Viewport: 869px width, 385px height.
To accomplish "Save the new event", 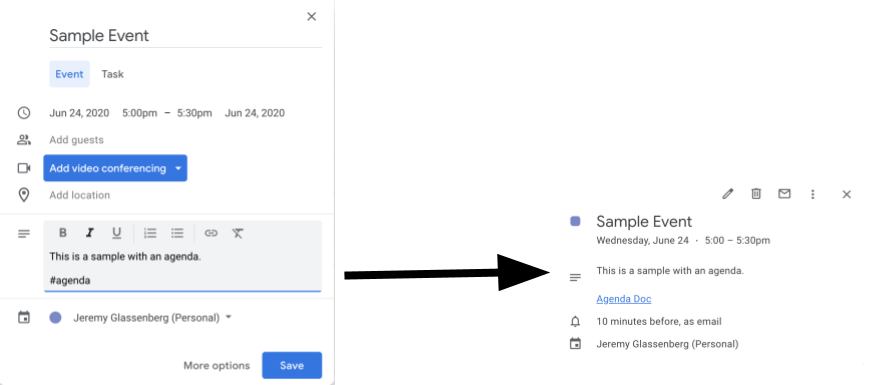I will click(292, 365).
